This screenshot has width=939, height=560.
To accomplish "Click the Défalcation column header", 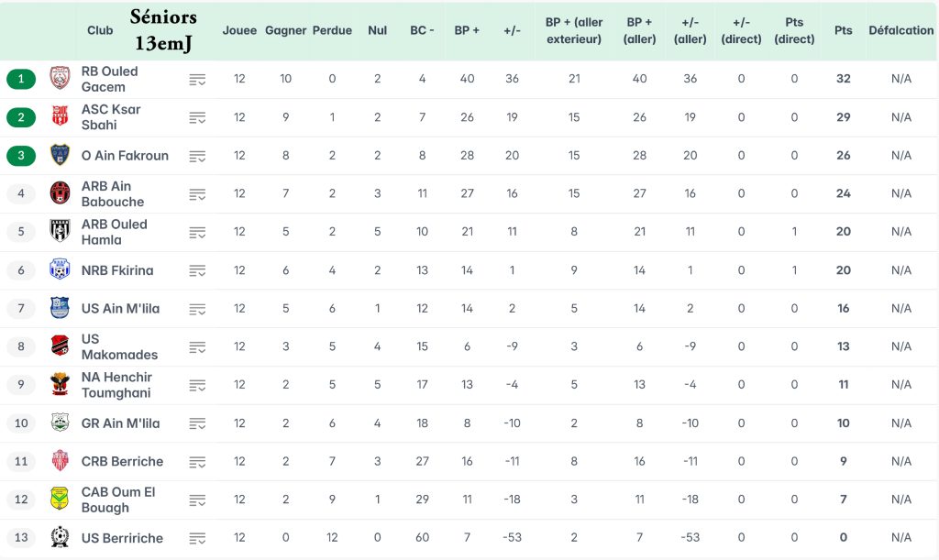I will pyautogui.click(x=900, y=30).
